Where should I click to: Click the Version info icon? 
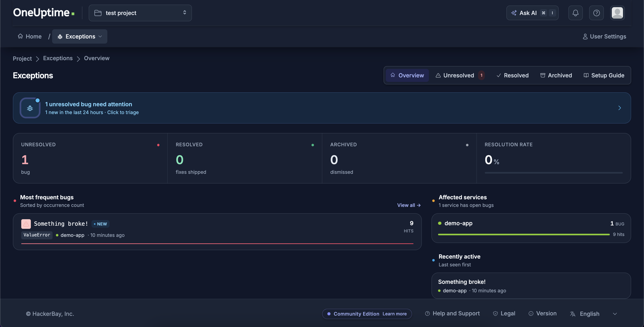[x=531, y=314]
